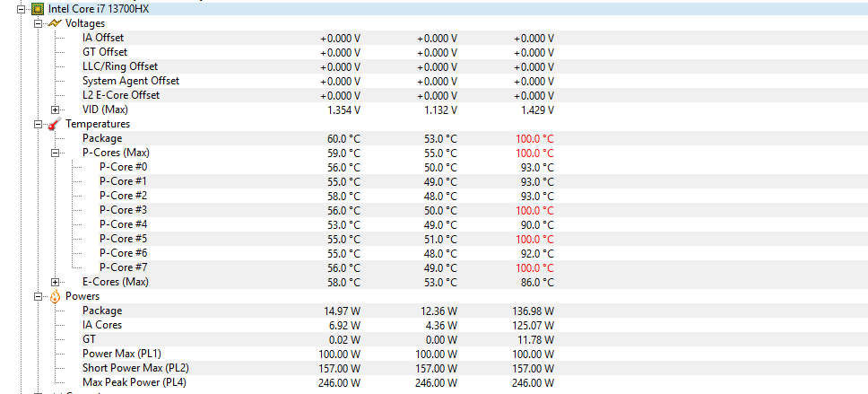
Task: Click the Voltages section label
Action: pos(85,23)
